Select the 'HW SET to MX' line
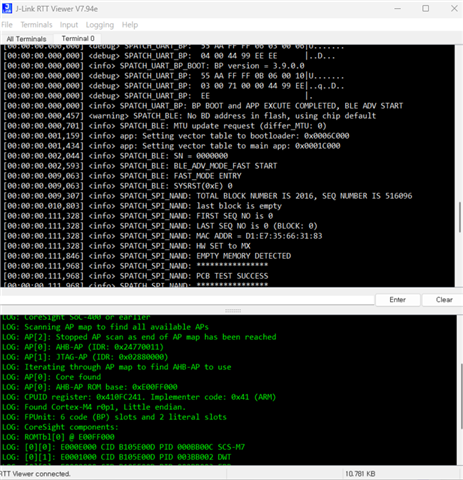 pyautogui.click(x=127, y=246)
